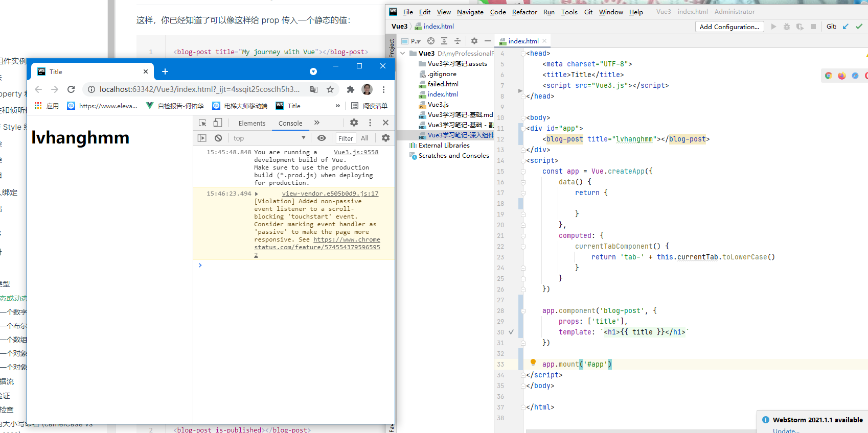This screenshot has width=868, height=433.
Task: Open the Navigate menu in WebStorm
Action: [470, 12]
